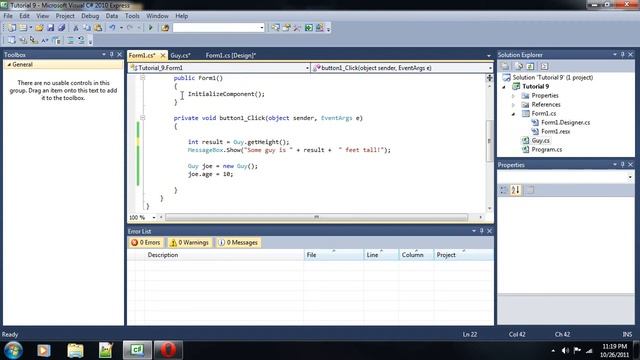Expand the Properties folder node
The width and height of the screenshot is (640, 360).
pyautogui.click(x=513, y=96)
